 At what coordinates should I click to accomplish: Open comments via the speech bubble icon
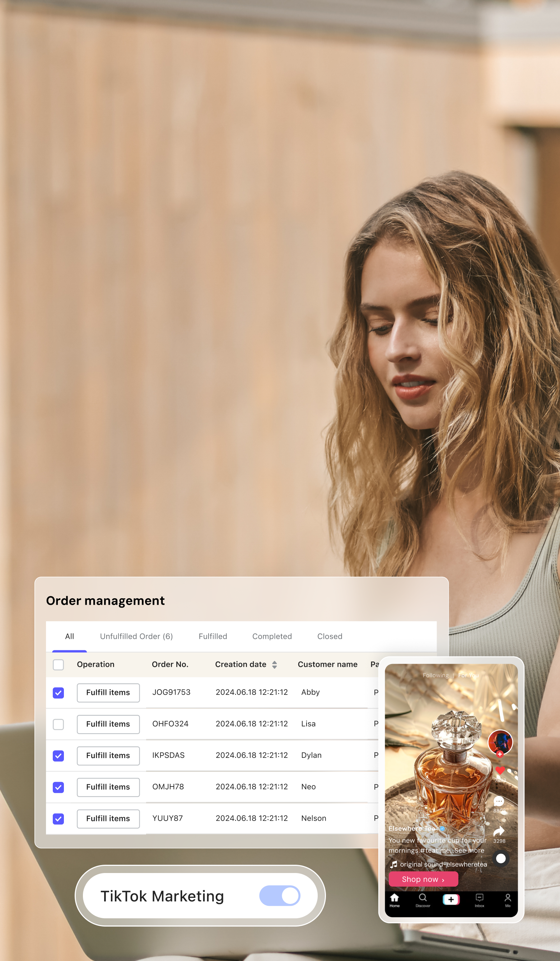(x=499, y=801)
